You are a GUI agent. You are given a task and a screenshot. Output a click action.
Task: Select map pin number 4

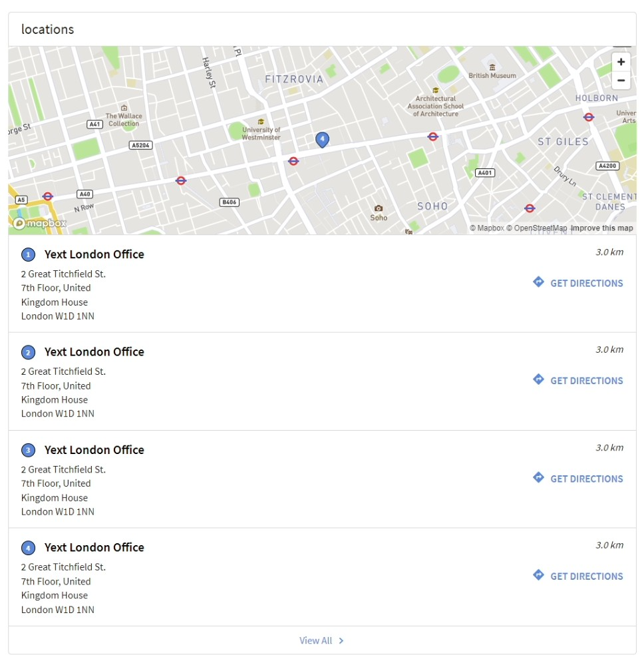coord(322,140)
